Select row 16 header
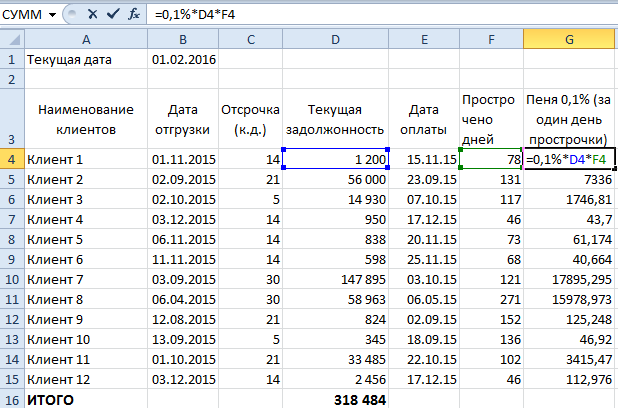 tap(12, 399)
